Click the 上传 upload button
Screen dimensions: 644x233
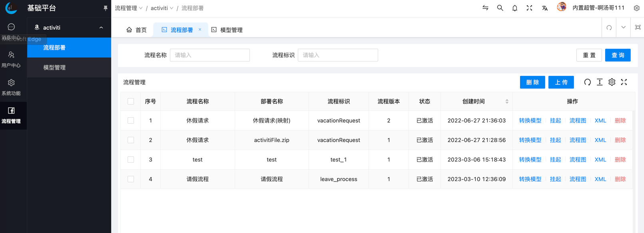[561, 82]
